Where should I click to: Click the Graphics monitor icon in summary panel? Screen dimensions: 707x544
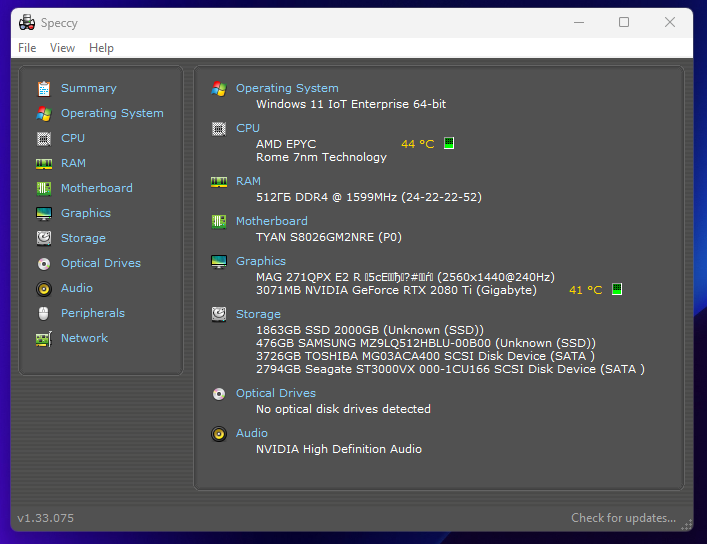[219, 262]
